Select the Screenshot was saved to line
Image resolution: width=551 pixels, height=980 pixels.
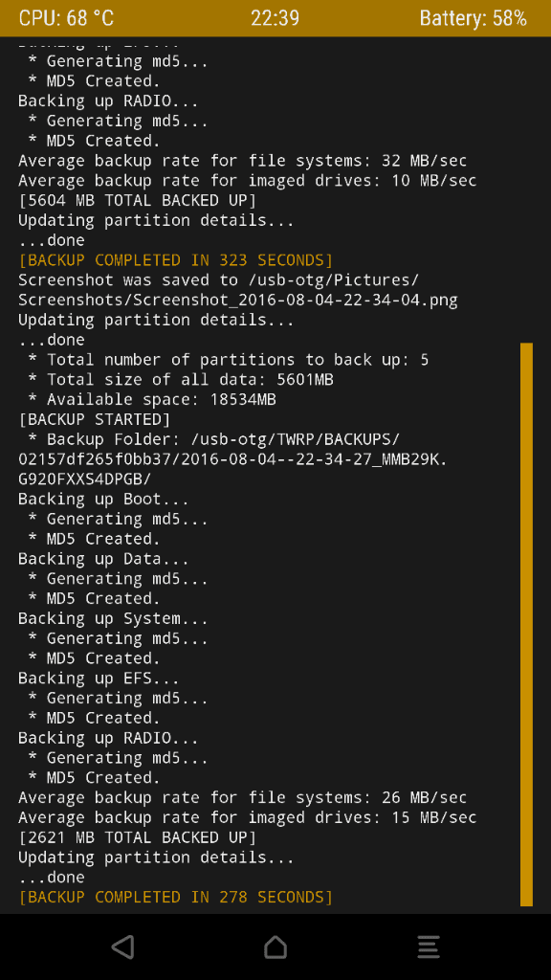pos(238,290)
